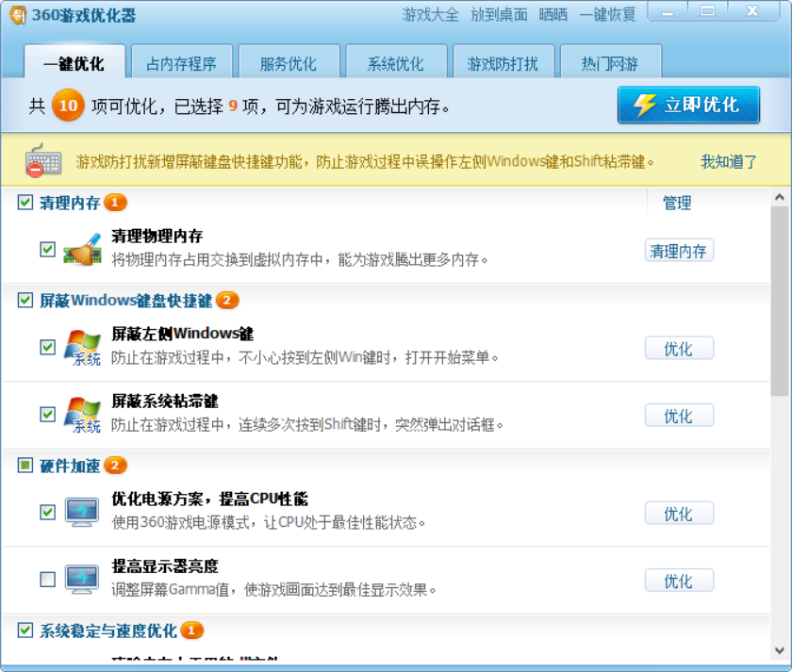This screenshot has height=672, width=792.
Task: Open 游戏大全 in the title bar
Action: [430, 14]
